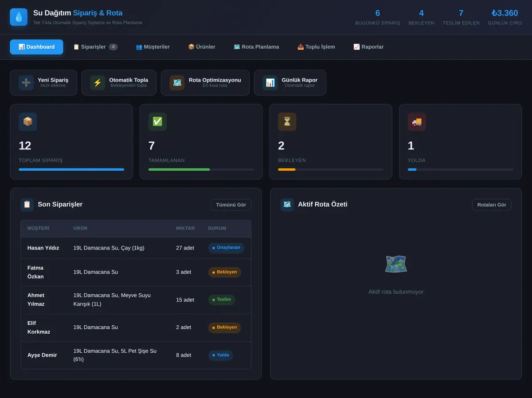This screenshot has height=398, width=532.
Task: Click the DURUM column header
Action: tap(217, 228)
